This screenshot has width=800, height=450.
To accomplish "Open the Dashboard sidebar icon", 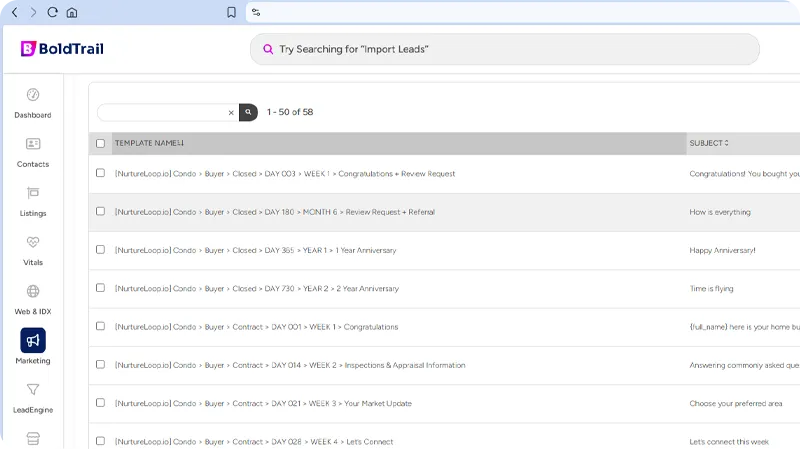I will coord(33,96).
